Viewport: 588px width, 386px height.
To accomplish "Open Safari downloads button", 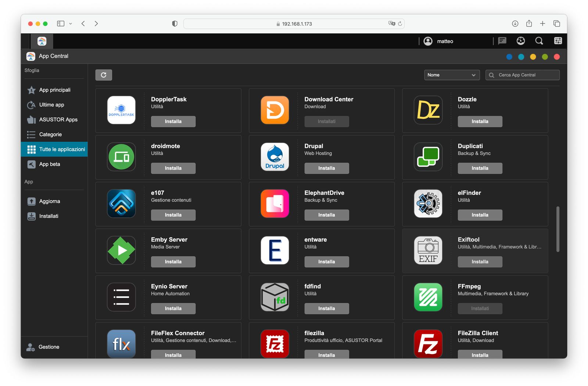I will point(515,24).
